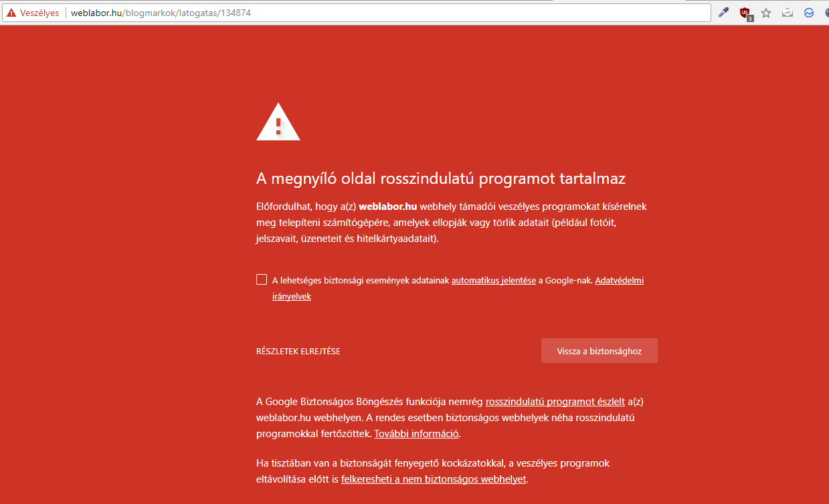Click the bold weblabor.hu text in the warning
The image size is (829, 504).
pyautogui.click(x=388, y=207)
